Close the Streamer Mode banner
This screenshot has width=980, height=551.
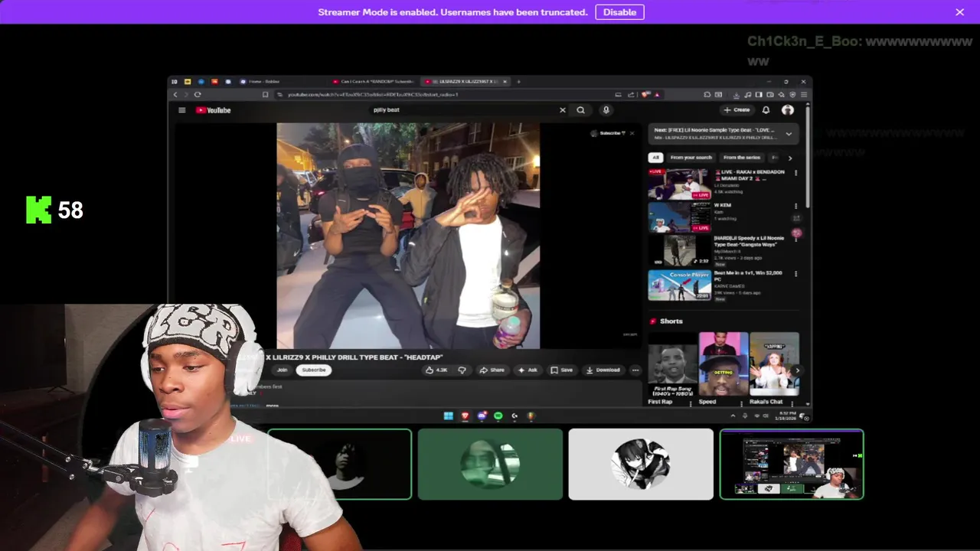point(959,12)
